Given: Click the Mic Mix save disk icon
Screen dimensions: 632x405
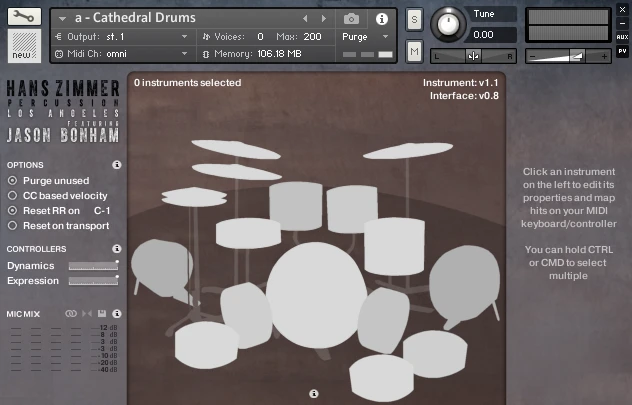Looking at the screenshot, I should coord(101,314).
